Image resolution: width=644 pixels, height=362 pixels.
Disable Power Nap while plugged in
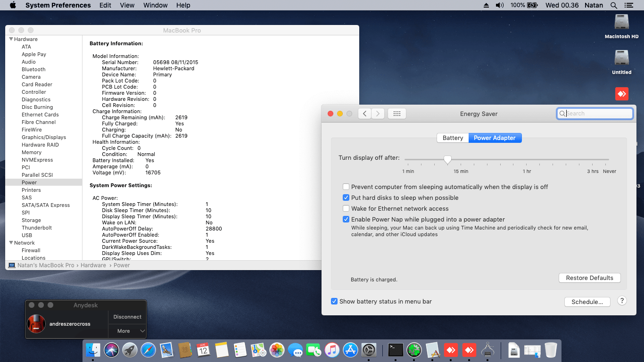(x=347, y=219)
